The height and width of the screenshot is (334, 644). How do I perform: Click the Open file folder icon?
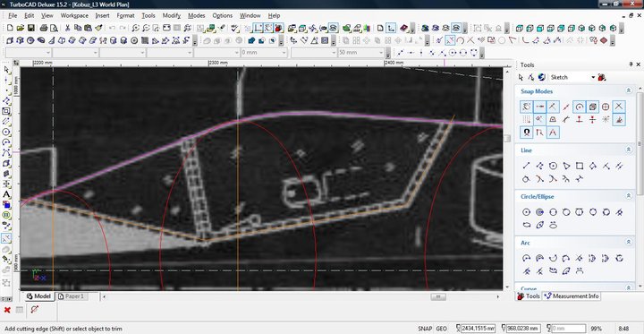point(21,28)
